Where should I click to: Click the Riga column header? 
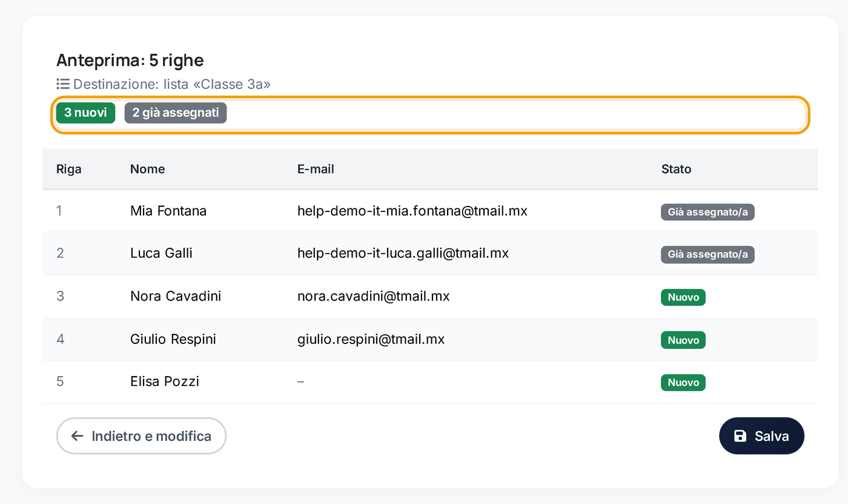69,169
